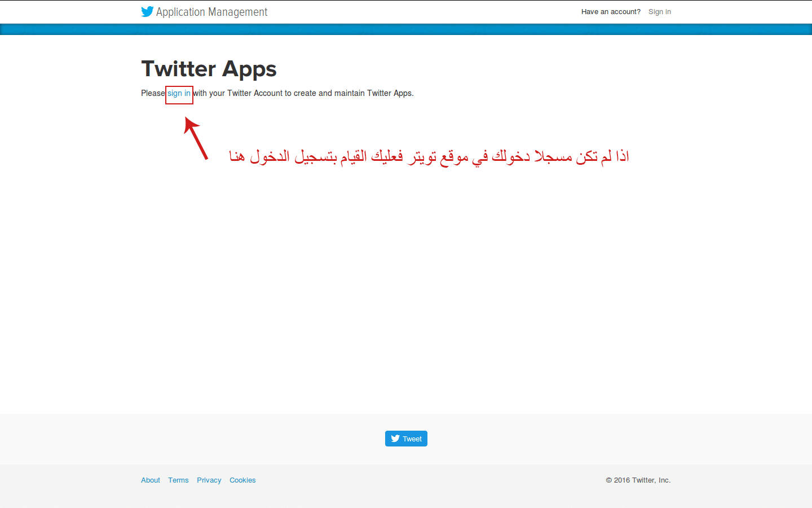The width and height of the screenshot is (812, 508).
Task: Click the '© 2016 Twitter, Inc.' copyright text
Action: (638, 480)
